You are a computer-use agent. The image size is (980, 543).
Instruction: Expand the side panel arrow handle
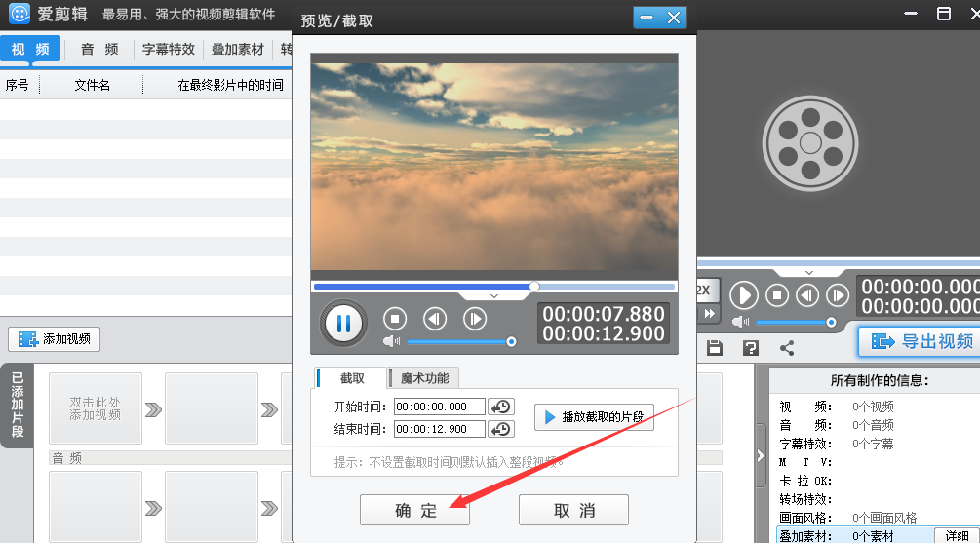tap(761, 455)
